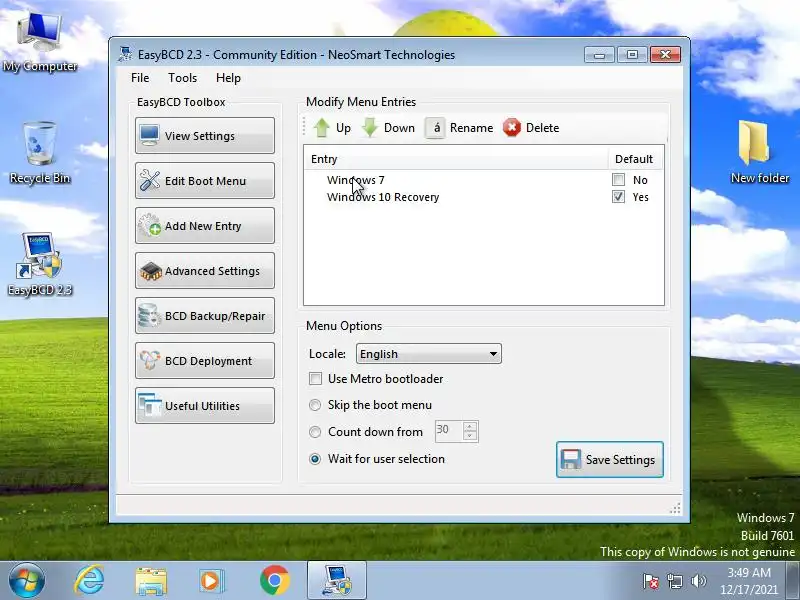Click the countdown seconds field
The width and height of the screenshot is (800, 600).
pos(448,431)
